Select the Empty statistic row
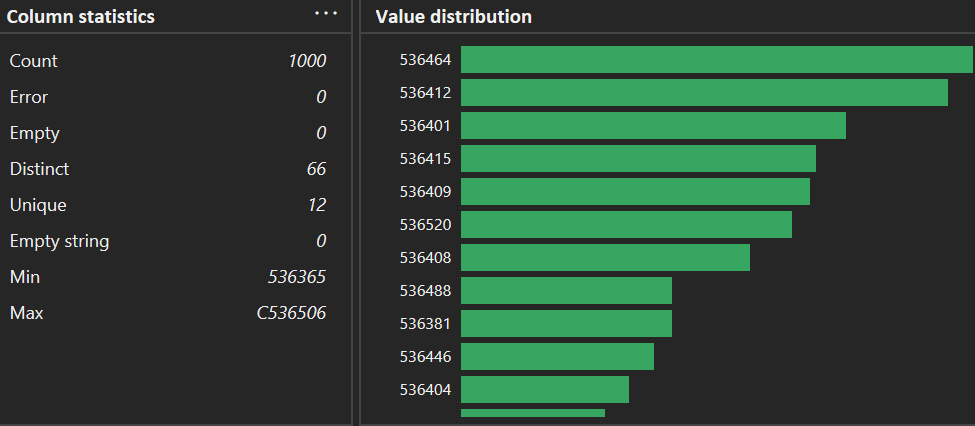975x426 pixels. [x=168, y=133]
